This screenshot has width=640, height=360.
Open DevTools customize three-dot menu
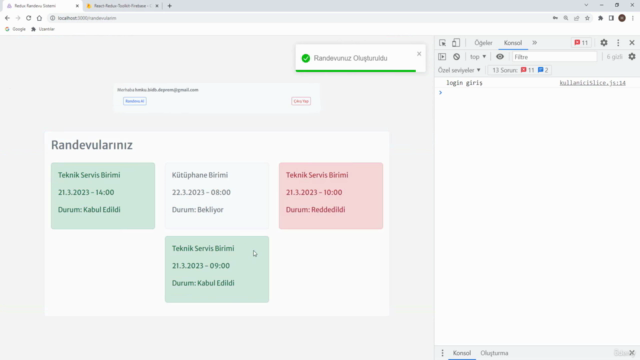[618, 42]
